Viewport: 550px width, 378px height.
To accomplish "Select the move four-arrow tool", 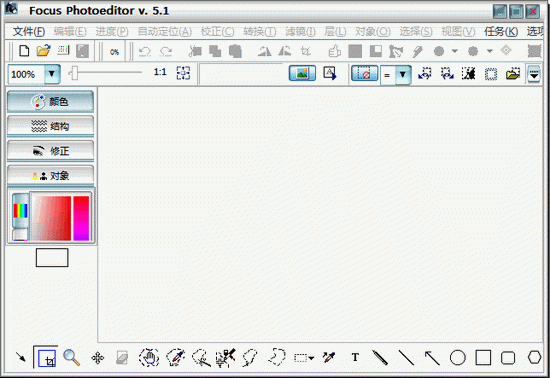I will click(x=98, y=358).
